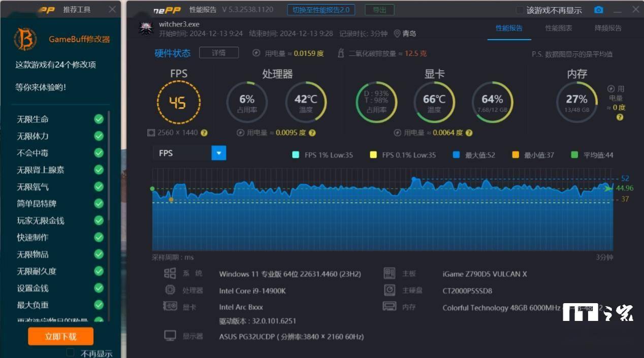Click the iGame Z790D5 VULCAN X text
This screenshot has height=358, width=644.
[485, 274]
